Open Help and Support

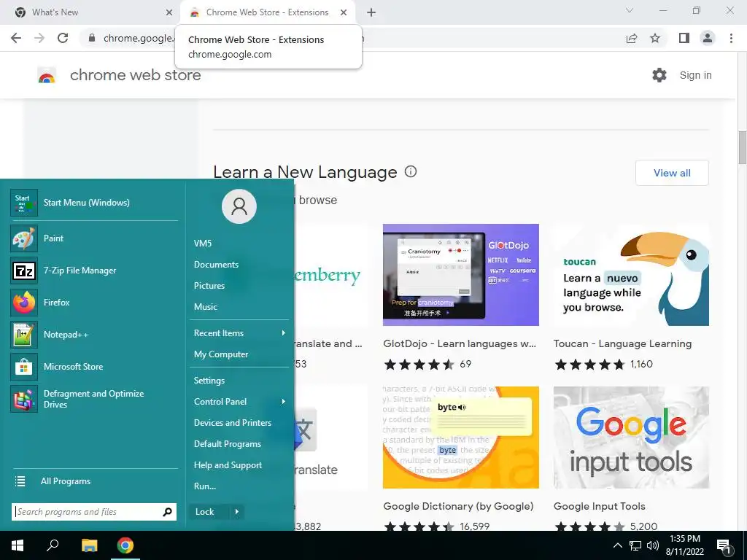pyautogui.click(x=228, y=465)
